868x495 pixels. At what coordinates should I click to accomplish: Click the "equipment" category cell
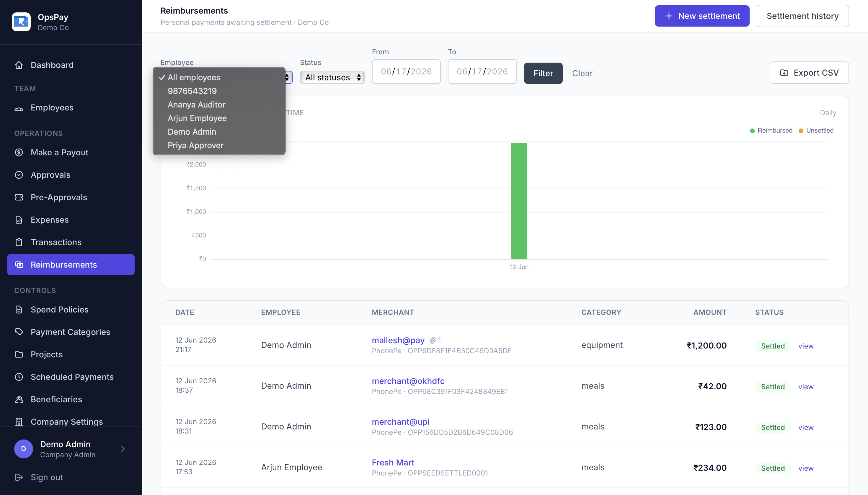pos(602,345)
